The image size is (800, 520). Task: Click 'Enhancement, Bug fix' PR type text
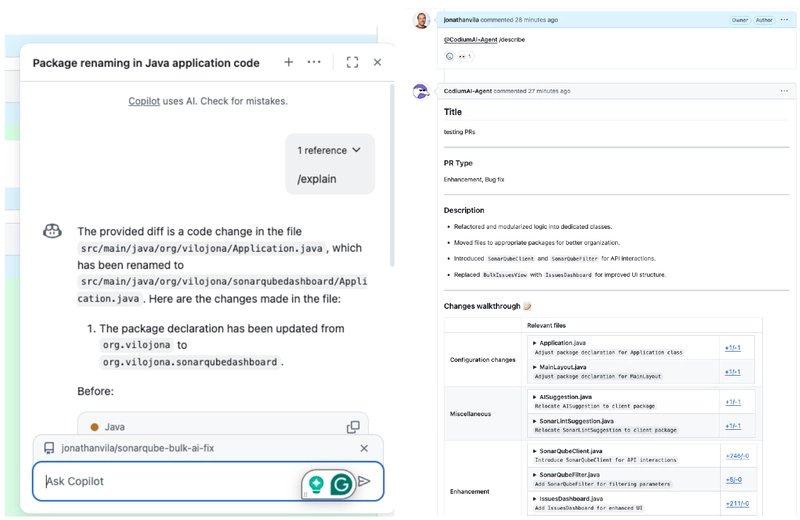point(474,180)
